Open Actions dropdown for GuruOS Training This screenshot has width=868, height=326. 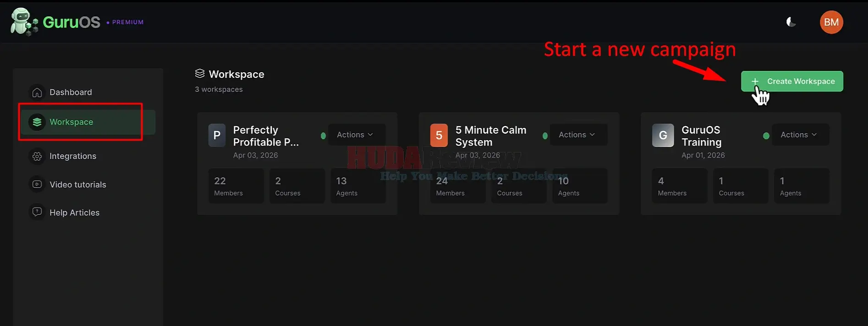pyautogui.click(x=800, y=135)
